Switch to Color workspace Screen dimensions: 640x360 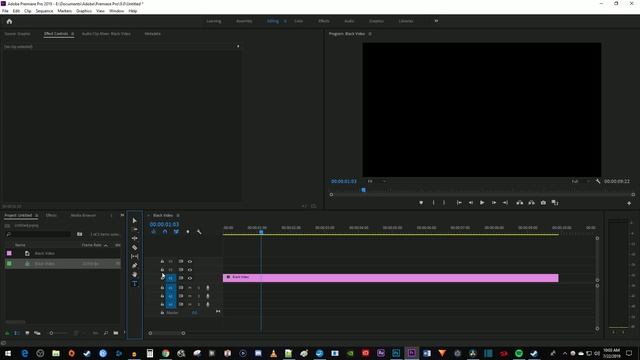tap(299, 21)
